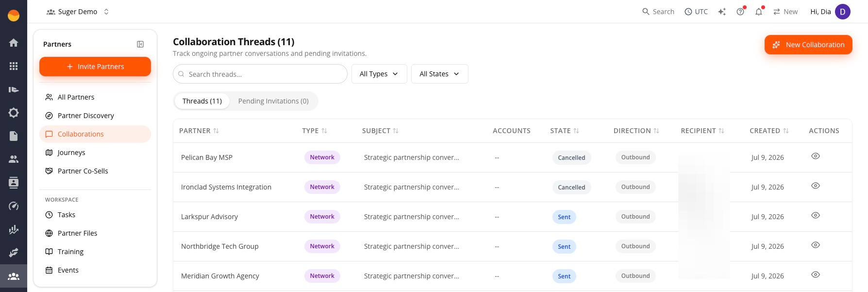Focus the Search threads input
This screenshot has height=292, width=868.
(x=260, y=74)
